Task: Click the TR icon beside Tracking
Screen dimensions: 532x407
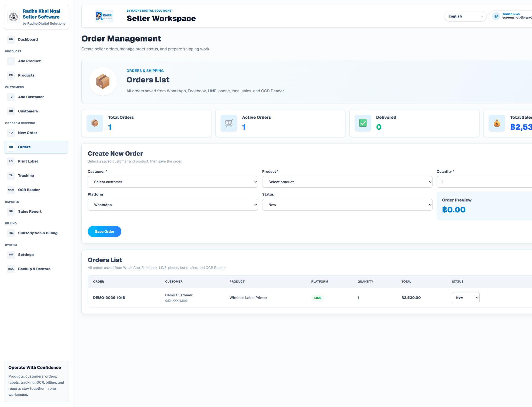Action: tap(11, 175)
